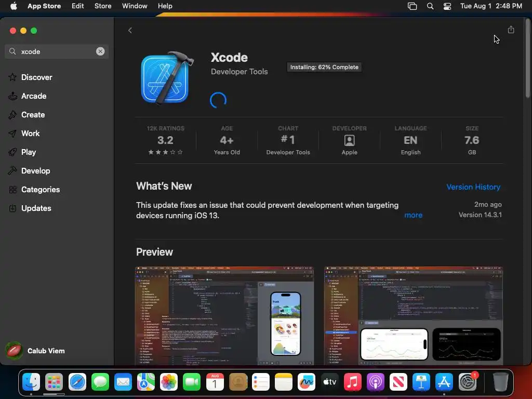Screen dimensions: 532x399
Task: Click the #1 Developer Tools chart rank
Action: coord(288,140)
